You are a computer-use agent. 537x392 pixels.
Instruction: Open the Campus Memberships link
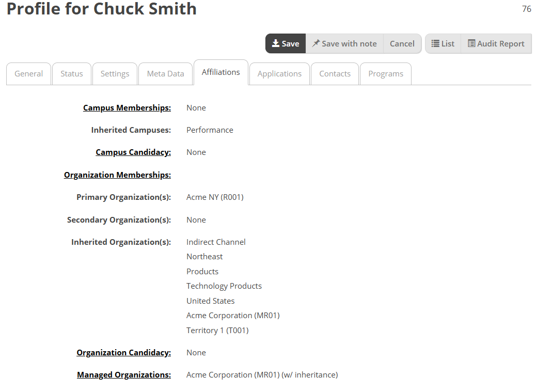(x=127, y=107)
